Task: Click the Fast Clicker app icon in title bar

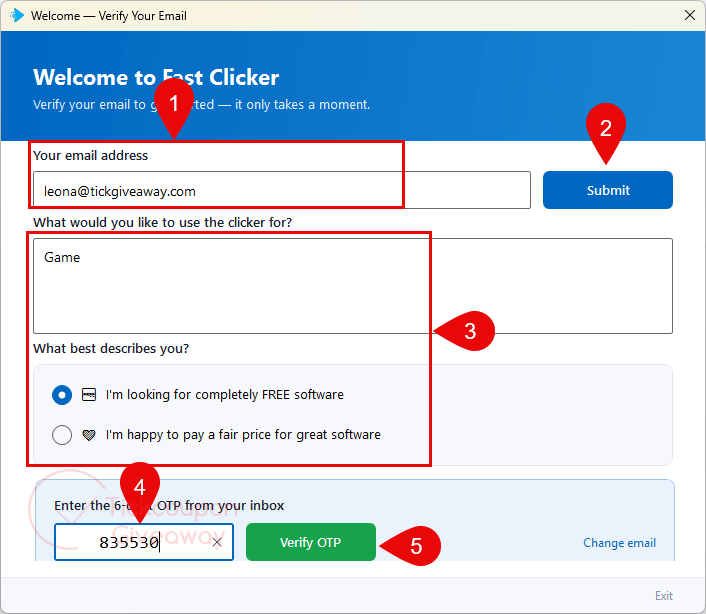Action: click(x=17, y=15)
